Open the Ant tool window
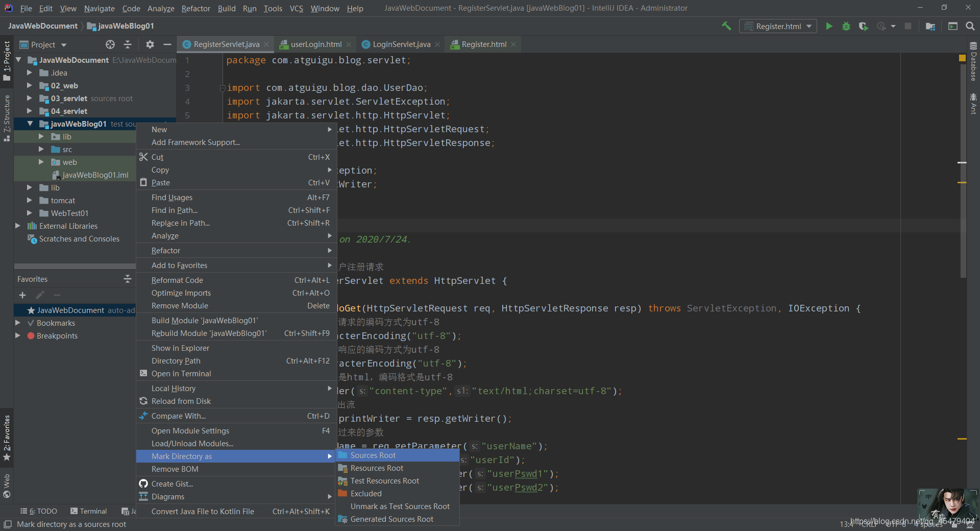980x531 pixels. [x=973, y=104]
